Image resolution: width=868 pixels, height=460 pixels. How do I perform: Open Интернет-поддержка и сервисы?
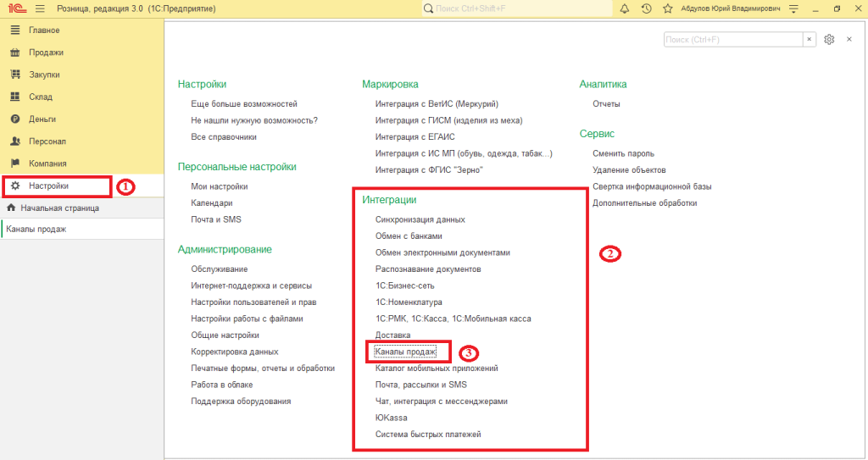tap(251, 285)
